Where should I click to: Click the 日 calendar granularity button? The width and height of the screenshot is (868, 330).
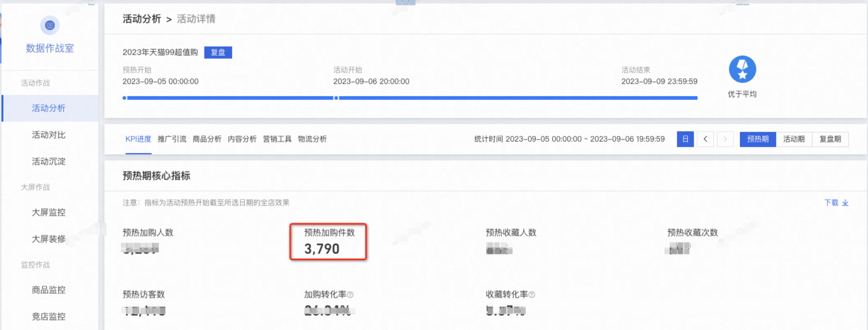coord(685,139)
